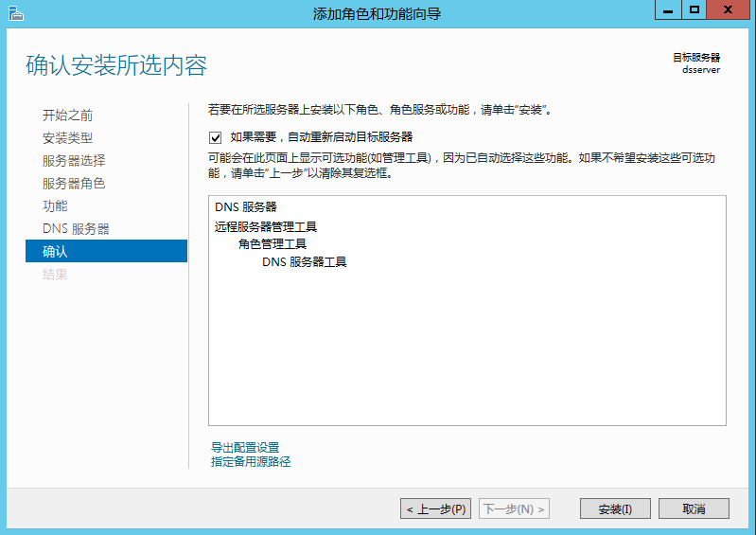Click 导出配置设置 link
This screenshot has width=756, height=535.
pos(245,448)
